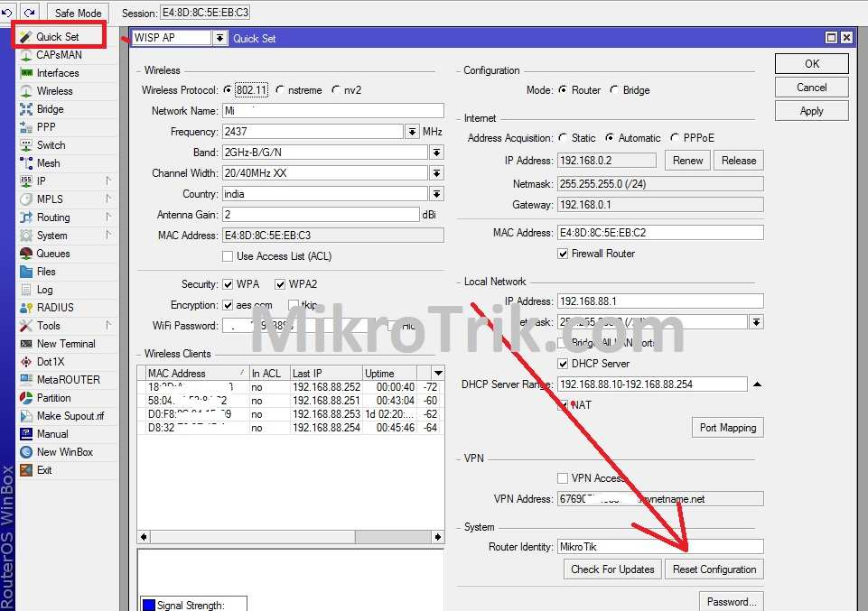Click Check For Updates button
The image size is (868, 611).
click(x=612, y=569)
